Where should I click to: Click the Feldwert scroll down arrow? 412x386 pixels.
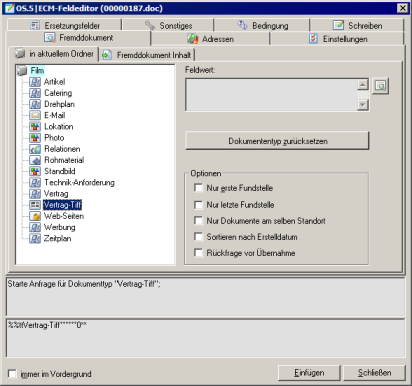(x=363, y=105)
